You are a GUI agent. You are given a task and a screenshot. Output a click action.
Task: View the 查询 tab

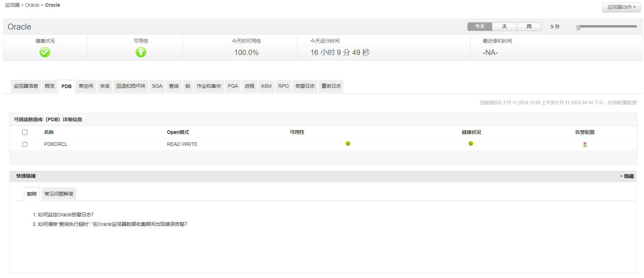pyautogui.click(x=174, y=86)
